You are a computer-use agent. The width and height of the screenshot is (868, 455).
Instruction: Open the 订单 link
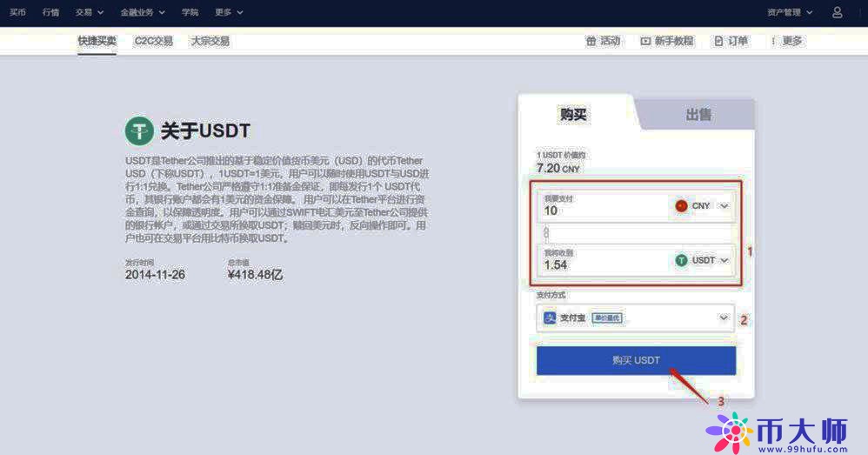click(x=738, y=41)
